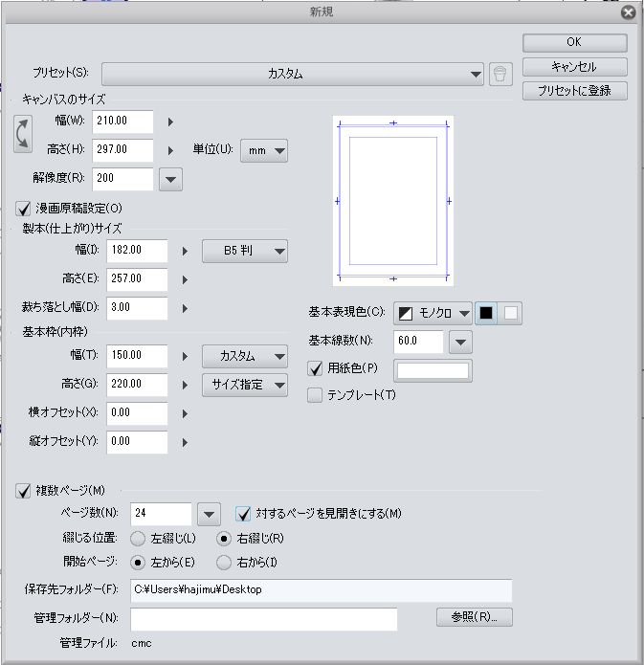The width and height of the screenshot is (644, 665).
Task: Enable テンプレート template checkbox
Action: point(315,395)
